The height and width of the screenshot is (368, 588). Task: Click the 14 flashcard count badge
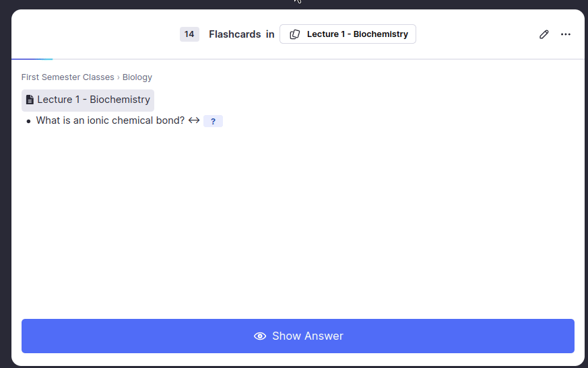[189, 34]
